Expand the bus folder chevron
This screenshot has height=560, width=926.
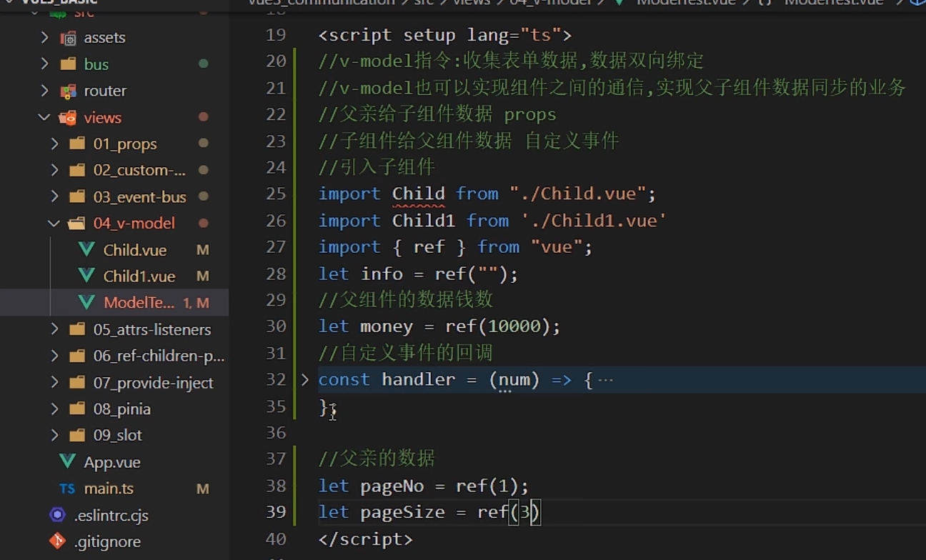(x=45, y=64)
